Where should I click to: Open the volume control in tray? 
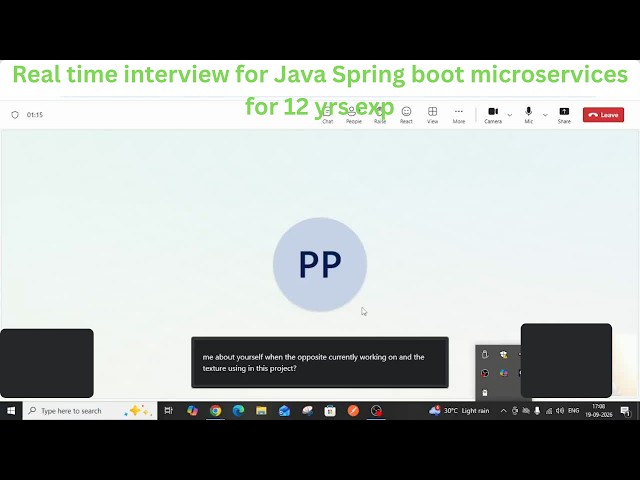pos(560,411)
